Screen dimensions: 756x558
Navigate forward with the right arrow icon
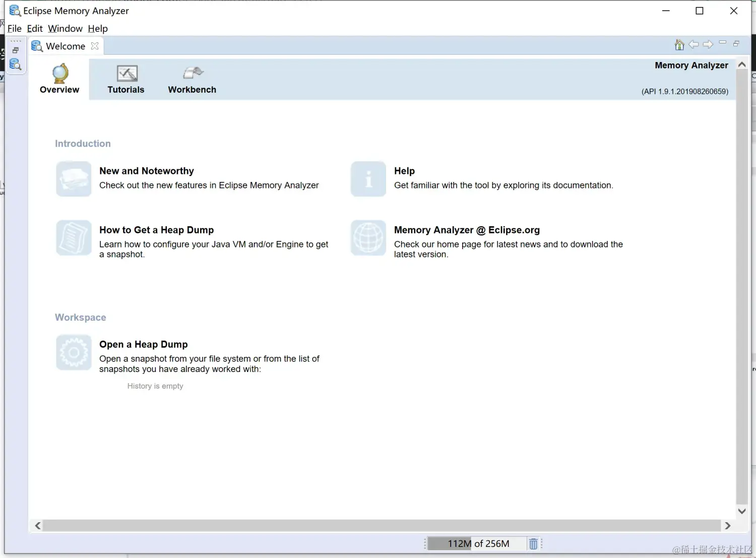point(708,44)
